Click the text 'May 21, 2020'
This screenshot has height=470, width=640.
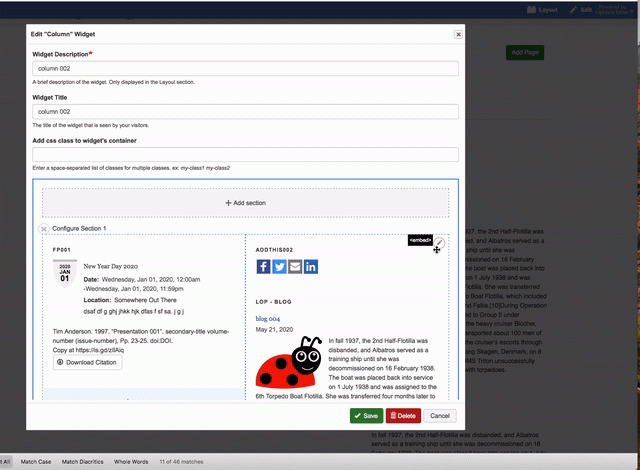[x=274, y=330]
